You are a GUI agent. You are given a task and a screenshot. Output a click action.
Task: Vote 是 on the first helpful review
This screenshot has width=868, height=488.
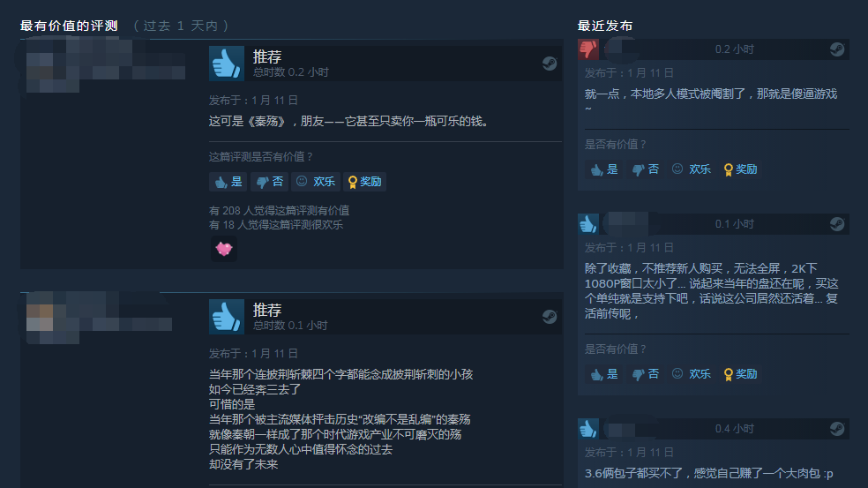228,182
